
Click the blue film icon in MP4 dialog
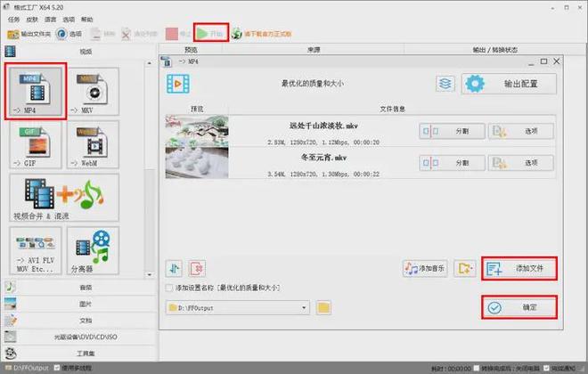(178, 84)
